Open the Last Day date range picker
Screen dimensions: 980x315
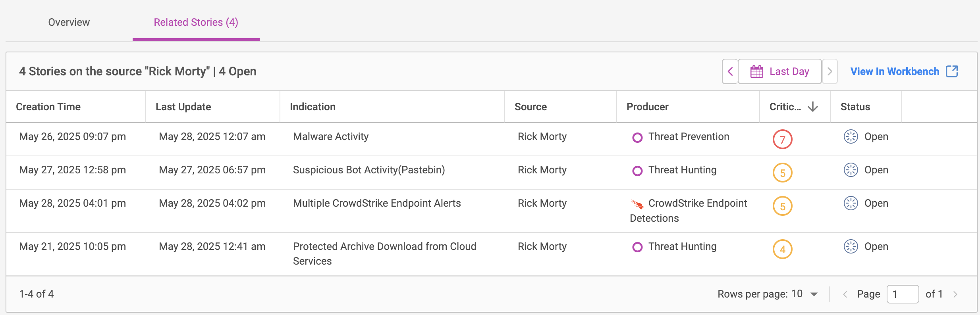pyautogui.click(x=780, y=72)
